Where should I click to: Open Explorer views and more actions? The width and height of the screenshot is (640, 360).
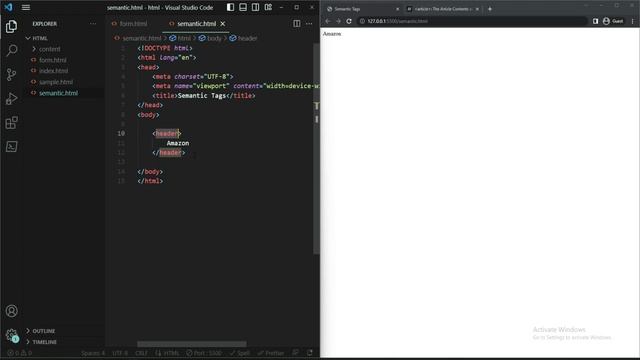coord(93,24)
